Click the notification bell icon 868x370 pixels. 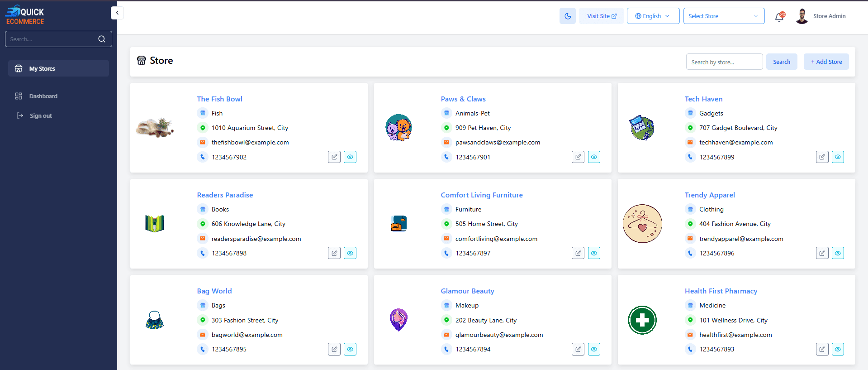click(779, 17)
